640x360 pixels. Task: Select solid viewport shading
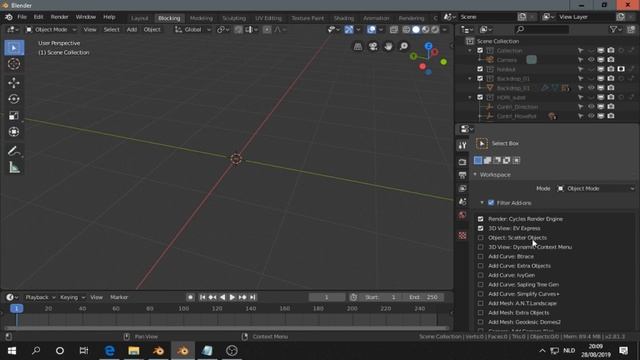[416, 29]
